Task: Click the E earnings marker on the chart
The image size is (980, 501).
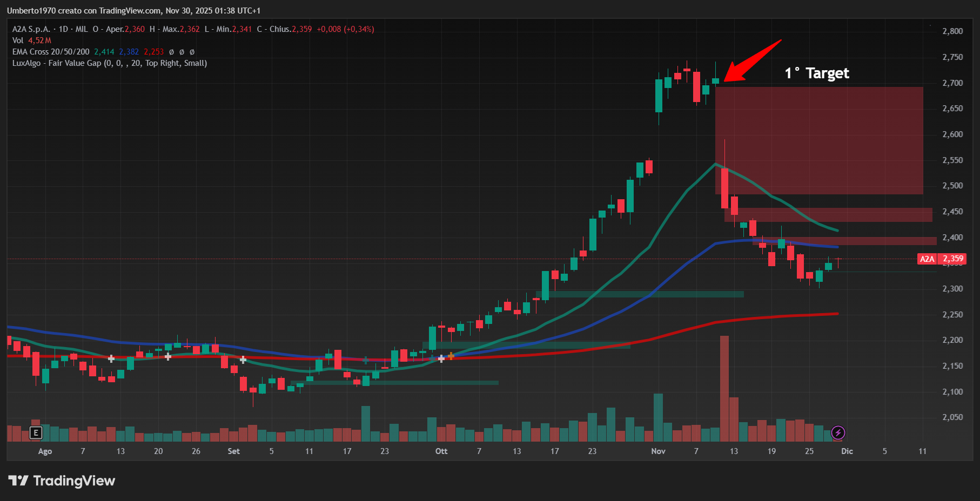Action: [x=36, y=432]
